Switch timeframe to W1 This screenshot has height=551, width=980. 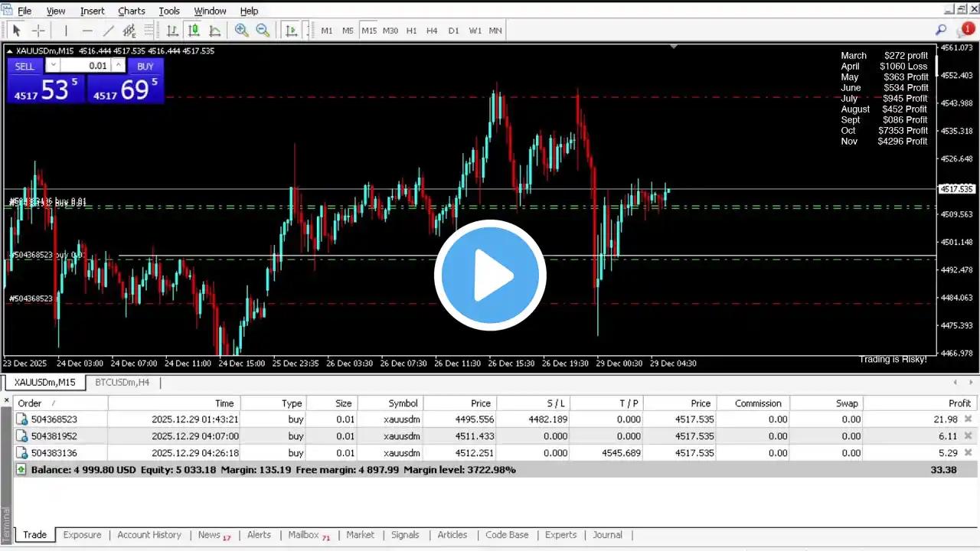click(475, 31)
